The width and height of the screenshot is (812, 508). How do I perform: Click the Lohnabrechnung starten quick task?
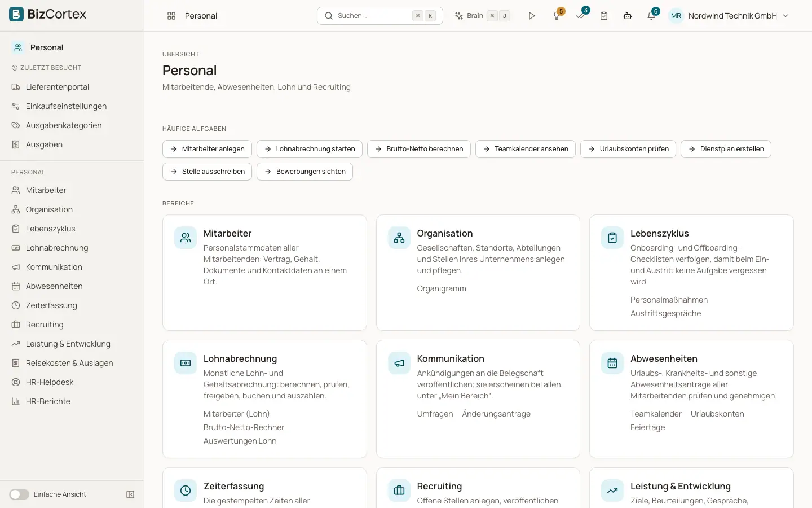(310, 149)
